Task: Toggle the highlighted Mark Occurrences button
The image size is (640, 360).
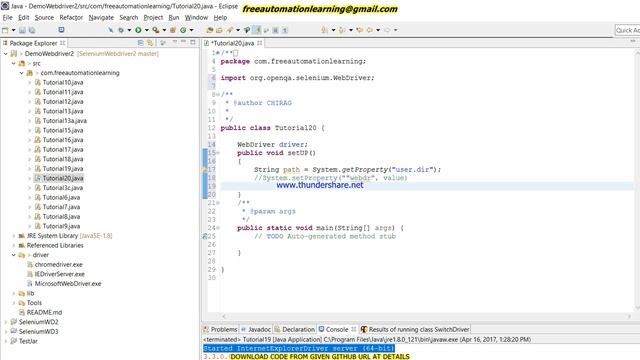Action: tap(257, 30)
